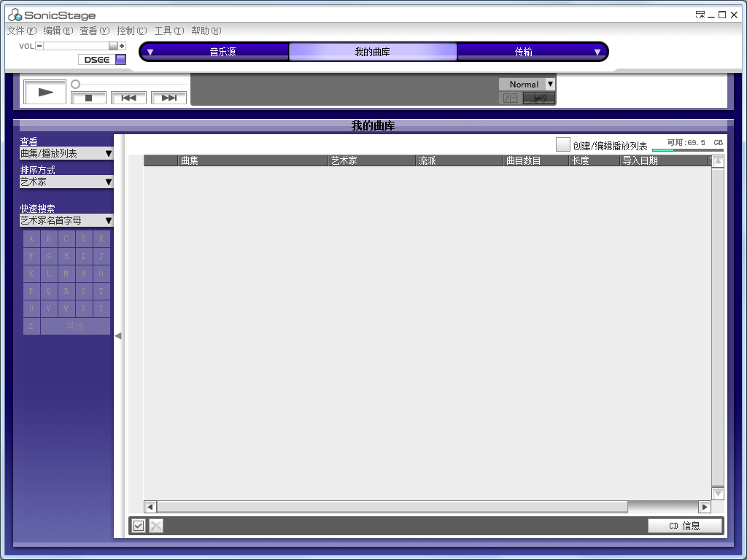Click quick search letter Z
The height and width of the screenshot is (560, 747).
31,326
